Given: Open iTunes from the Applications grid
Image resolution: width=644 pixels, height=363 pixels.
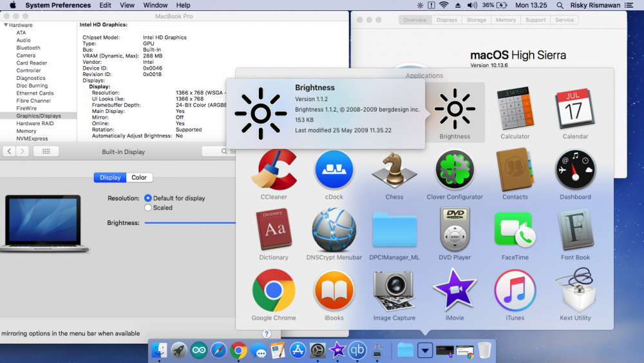Looking at the screenshot, I should point(515,290).
